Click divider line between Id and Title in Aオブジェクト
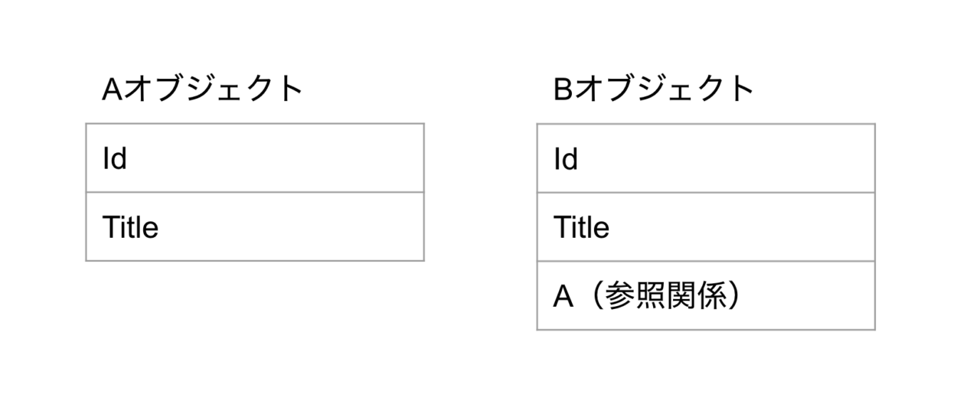Viewport: 980px width, 420px height. pyautogui.click(x=255, y=192)
